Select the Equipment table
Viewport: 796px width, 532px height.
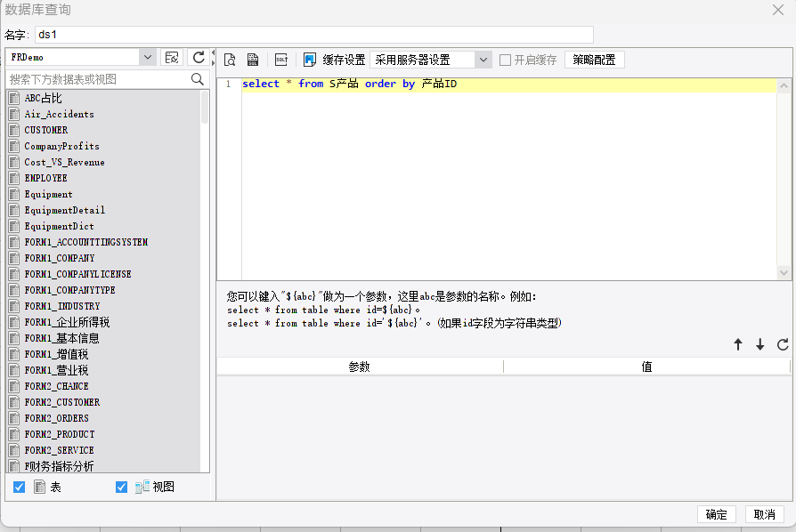pos(48,194)
